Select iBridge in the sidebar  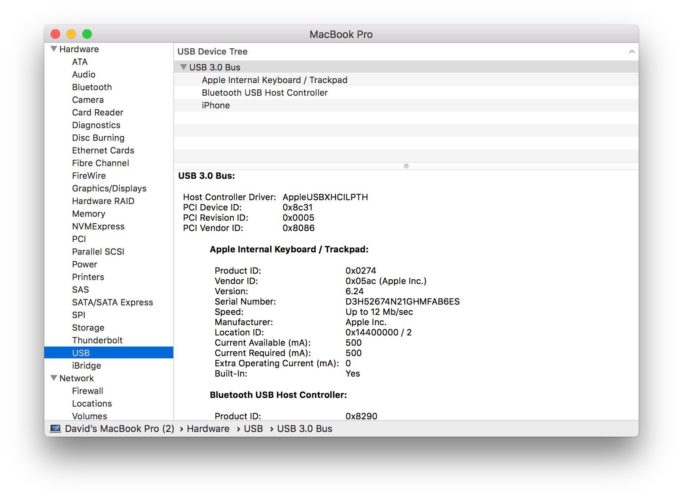point(86,365)
